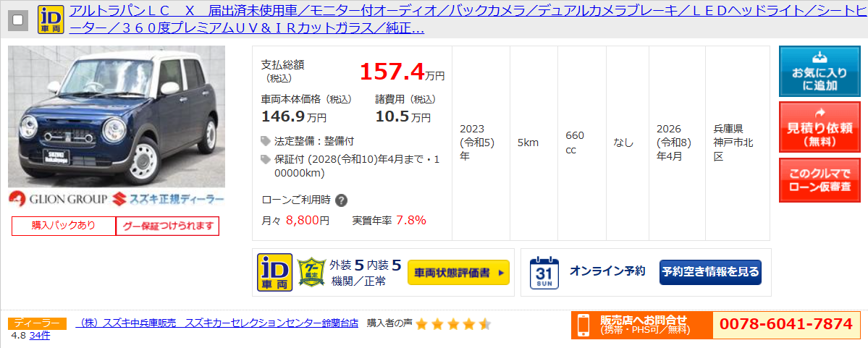Start loan pre-screening with このクルマでローン仮審査
The width and height of the screenshot is (868, 348).
click(819, 180)
